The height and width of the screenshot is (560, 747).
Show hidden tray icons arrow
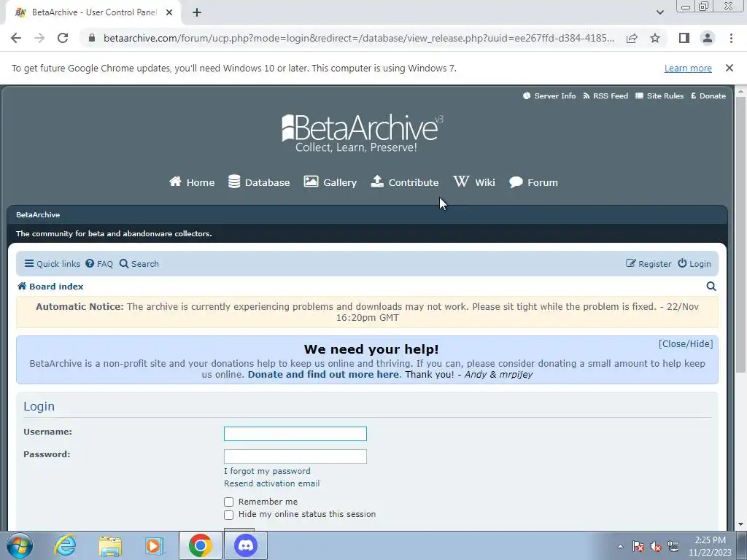pos(620,546)
